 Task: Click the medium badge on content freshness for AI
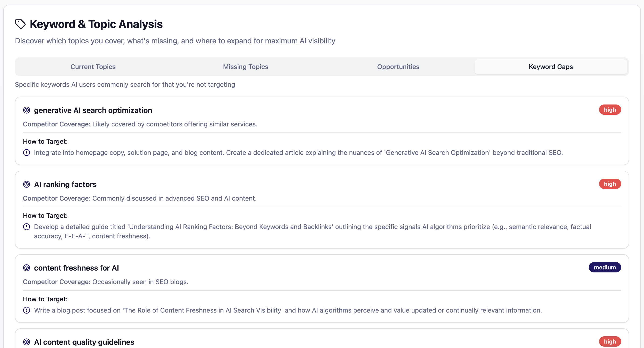605,267
